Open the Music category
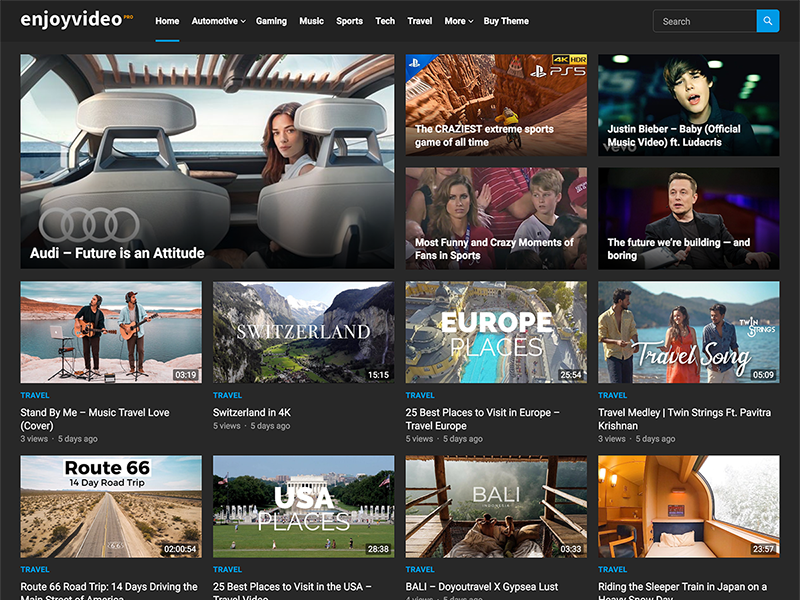Viewport: 800px width, 600px height. coord(311,20)
